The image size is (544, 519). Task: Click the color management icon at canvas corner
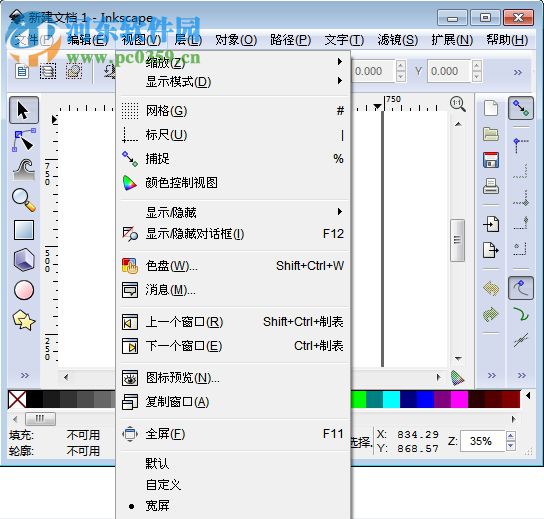(x=457, y=378)
